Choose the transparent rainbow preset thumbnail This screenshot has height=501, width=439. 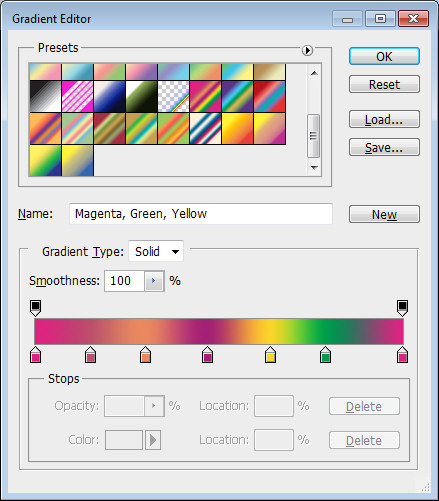[173, 96]
